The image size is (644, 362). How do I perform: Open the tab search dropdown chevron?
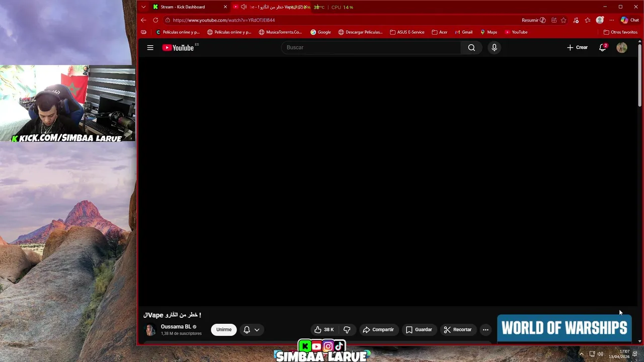pos(143,7)
